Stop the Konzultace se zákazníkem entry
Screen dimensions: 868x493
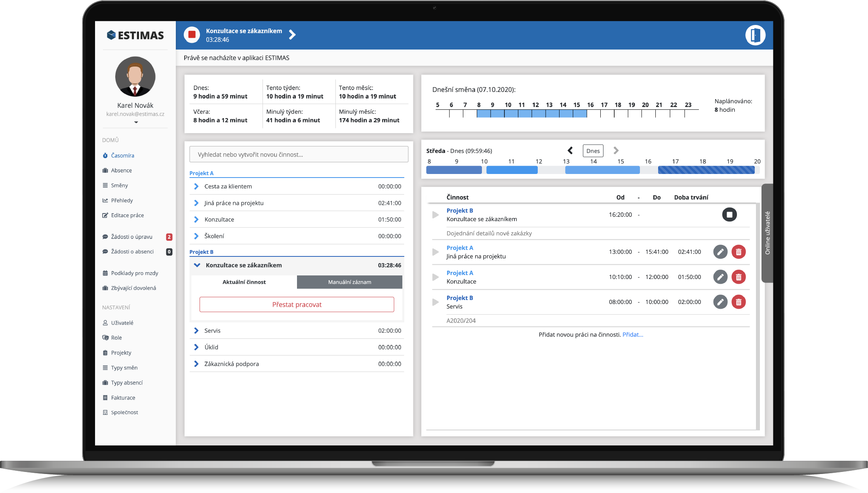pyautogui.click(x=729, y=215)
